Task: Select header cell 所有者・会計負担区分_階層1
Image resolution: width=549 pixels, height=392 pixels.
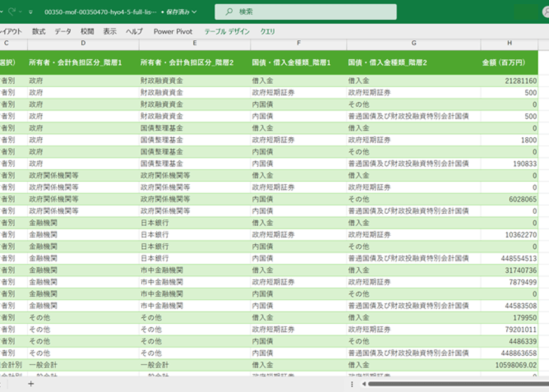Action: (83, 62)
